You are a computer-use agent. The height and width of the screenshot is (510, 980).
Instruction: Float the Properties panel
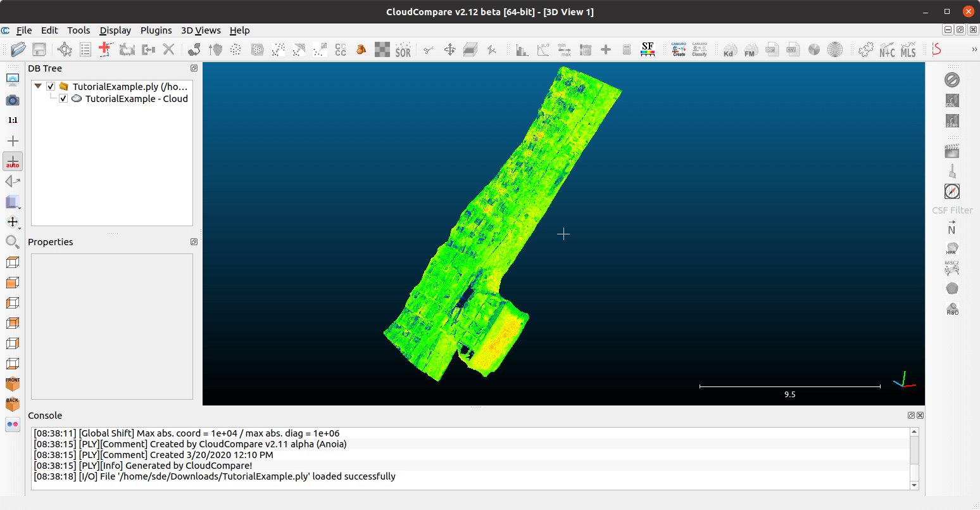click(x=194, y=242)
